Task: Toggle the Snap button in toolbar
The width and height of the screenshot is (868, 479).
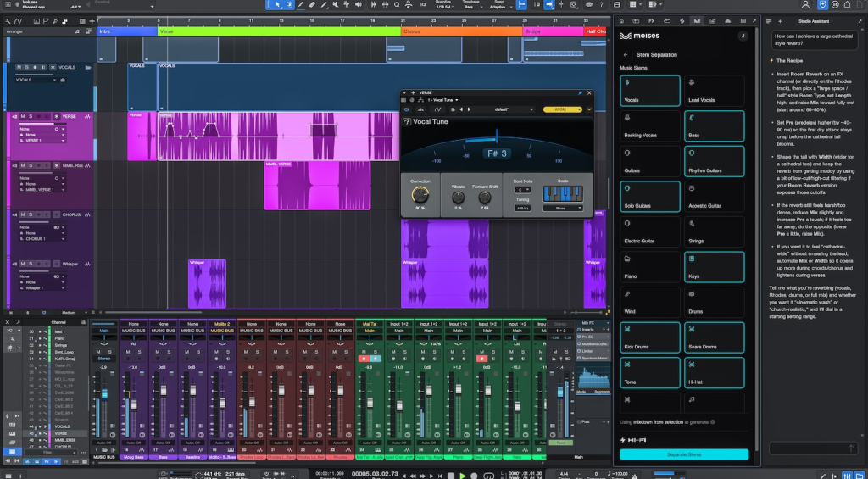Action: pyautogui.click(x=521, y=5)
